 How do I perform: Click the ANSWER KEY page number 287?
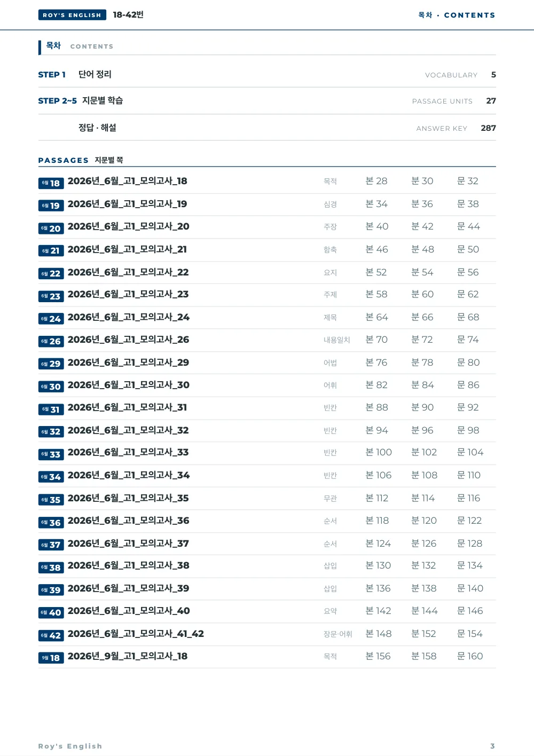click(x=488, y=128)
